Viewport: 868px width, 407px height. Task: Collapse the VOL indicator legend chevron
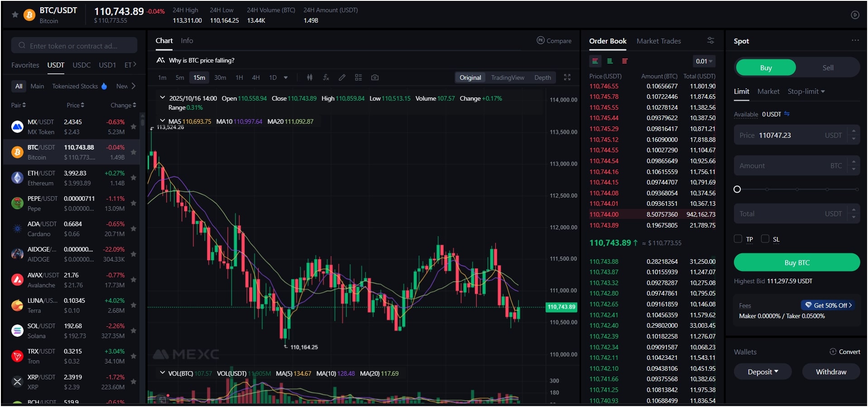[162, 373]
